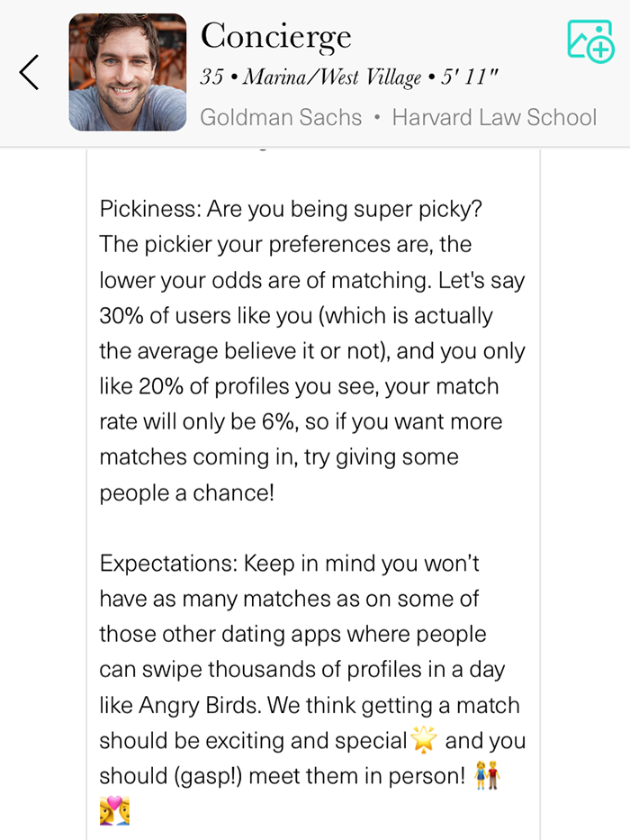
Task: Click the glowing star emoji after "special"
Action: [x=423, y=741]
